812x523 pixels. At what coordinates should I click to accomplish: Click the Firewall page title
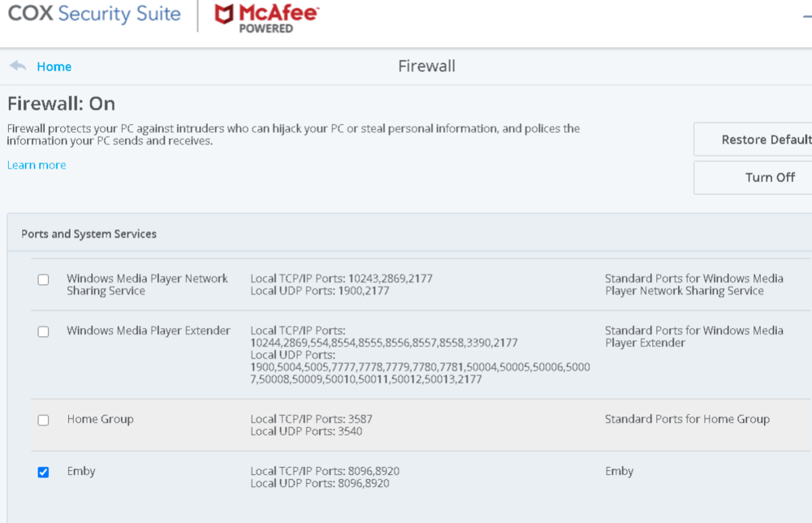coord(426,66)
